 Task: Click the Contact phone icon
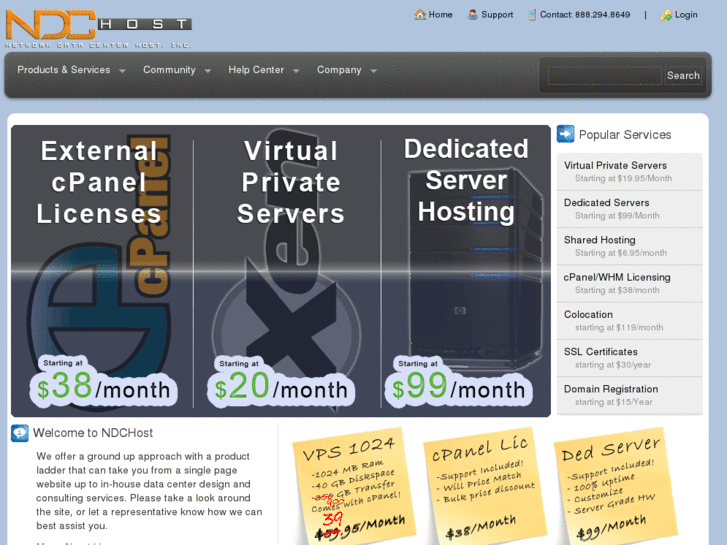point(532,15)
